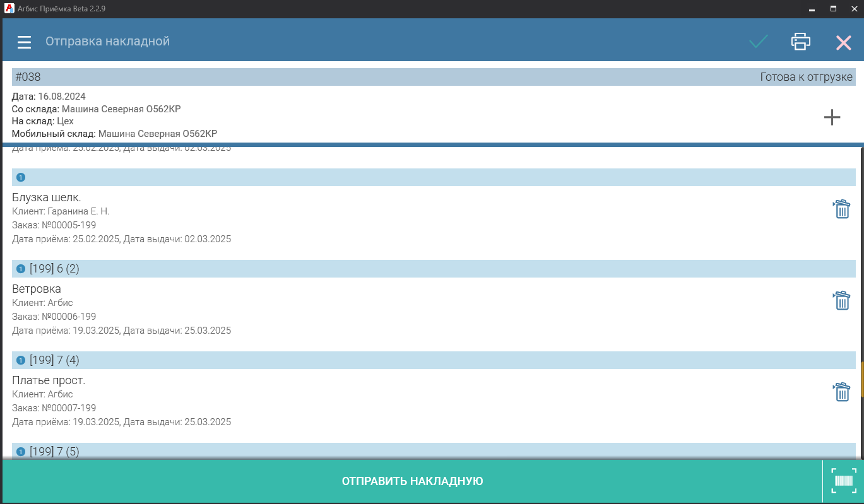864x504 pixels.
Task: Click the Платье прост. item title
Action: coord(49,380)
